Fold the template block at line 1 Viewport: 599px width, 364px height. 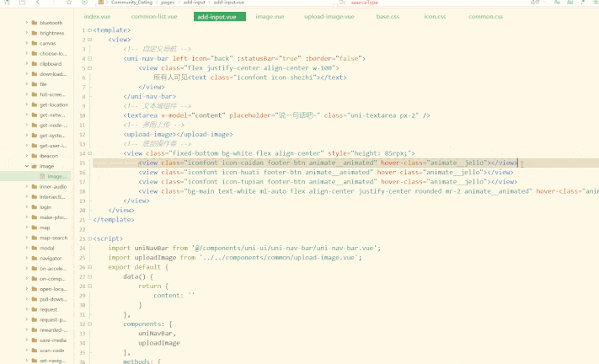point(90,29)
